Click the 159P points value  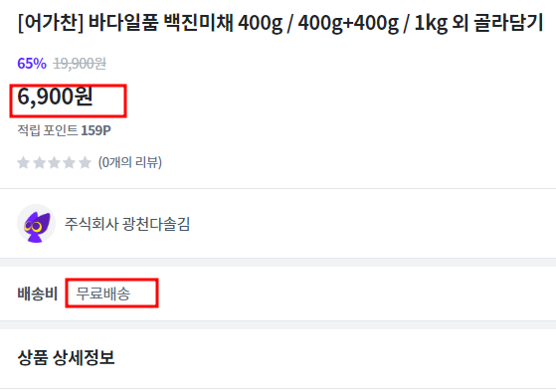95,130
